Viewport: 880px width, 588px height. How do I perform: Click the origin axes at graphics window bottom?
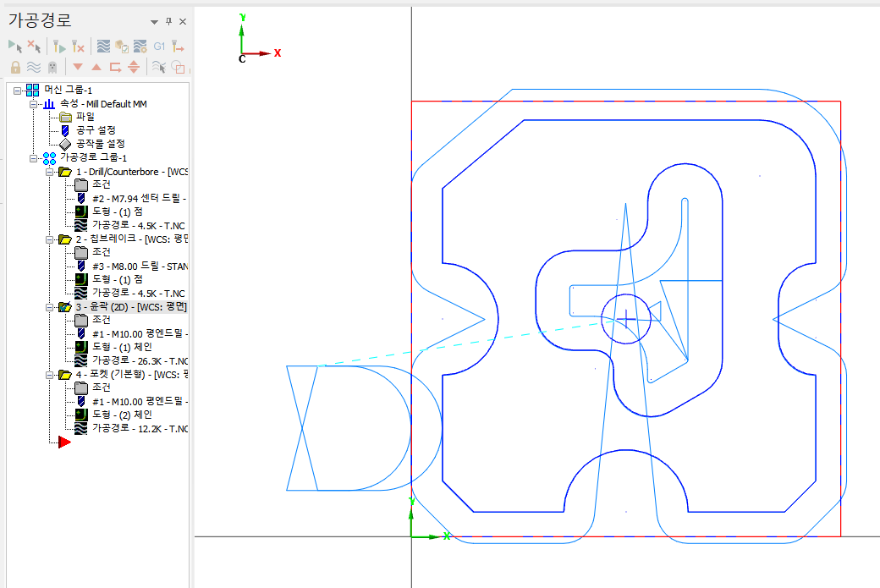pyautogui.click(x=429, y=519)
